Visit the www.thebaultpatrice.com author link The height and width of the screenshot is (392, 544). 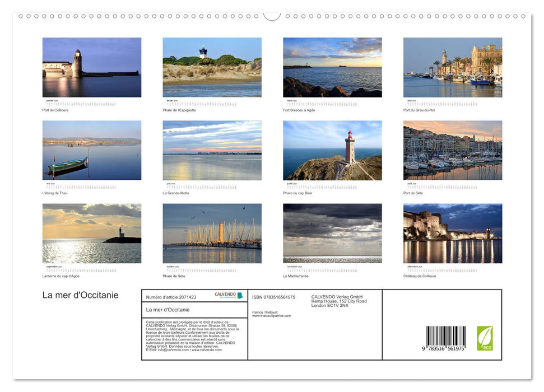(271, 315)
